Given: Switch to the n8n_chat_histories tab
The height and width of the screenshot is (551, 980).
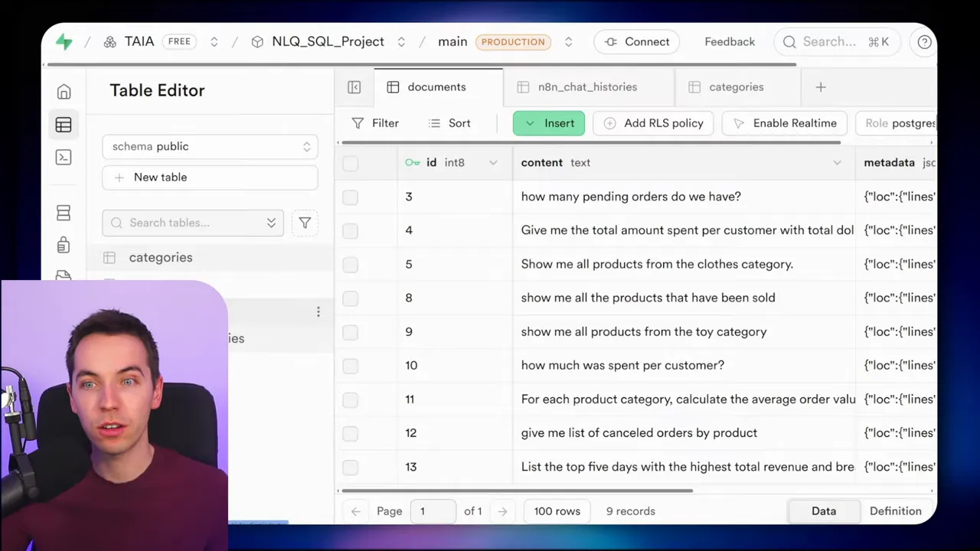Looking at the screenshot, I should point(587,86).
